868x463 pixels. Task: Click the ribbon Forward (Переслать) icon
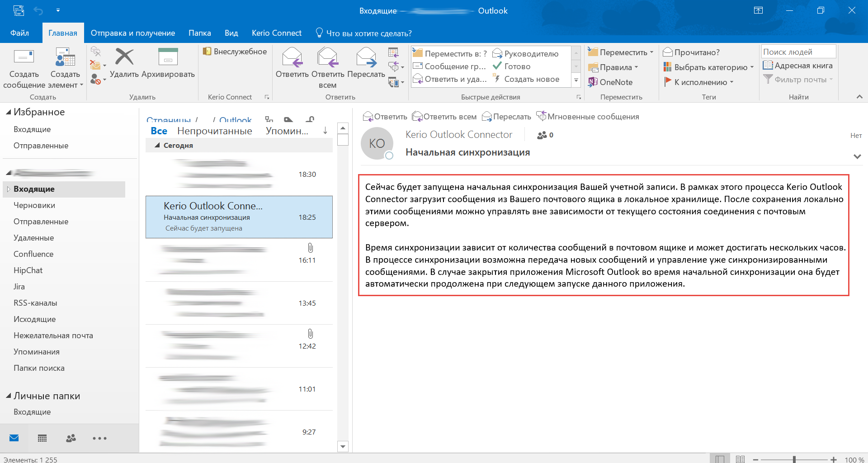(366, 57)
